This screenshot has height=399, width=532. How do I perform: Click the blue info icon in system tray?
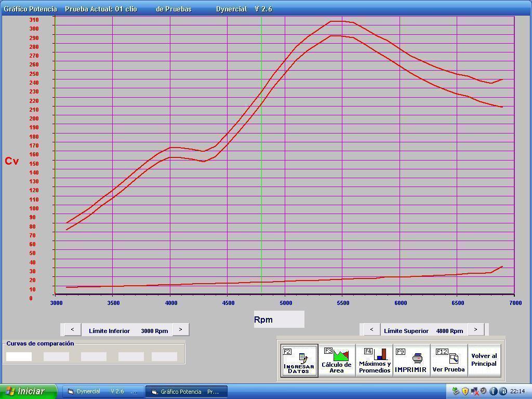pyautogui.click(x=494, y=391)
